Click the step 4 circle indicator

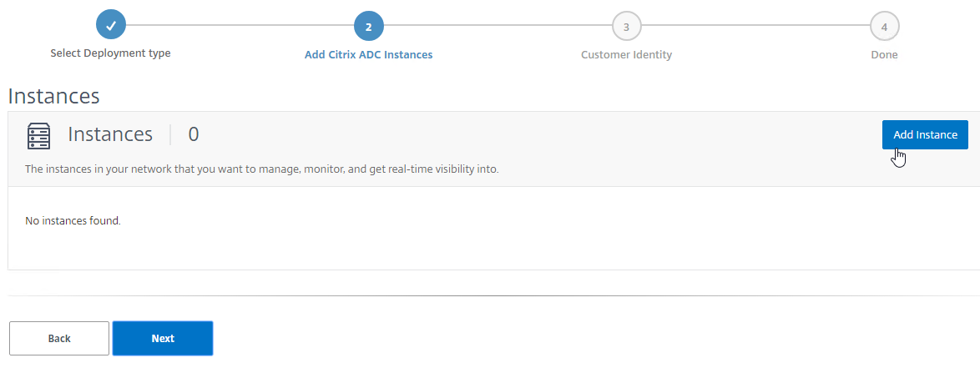tap(884, 26)
